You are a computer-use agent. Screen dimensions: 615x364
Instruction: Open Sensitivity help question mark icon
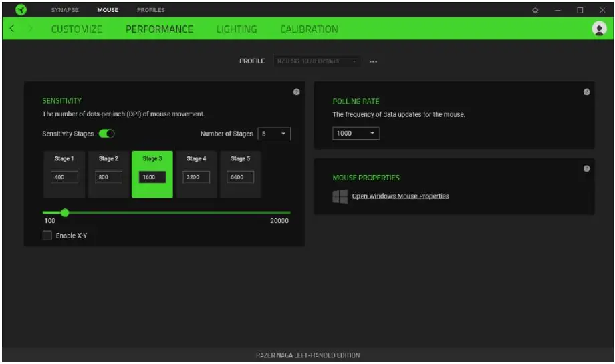(x=297, y=92)
